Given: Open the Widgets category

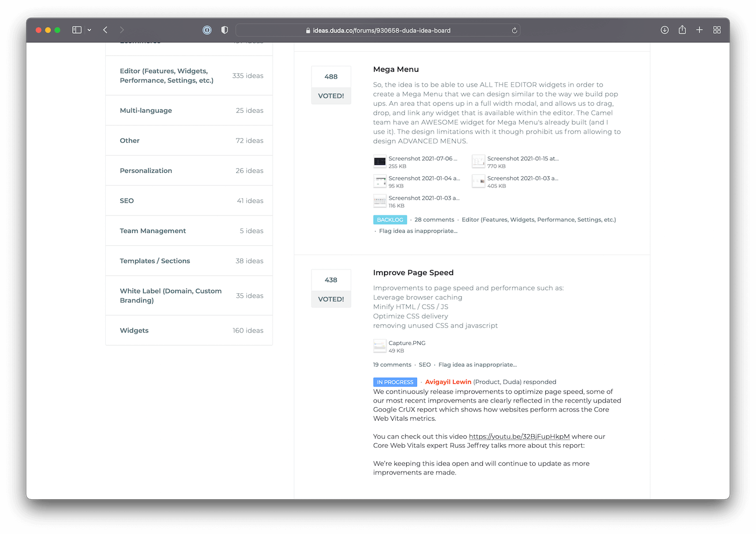Looking at the screenshot, I should pyautogui.click(x=189, y=330).
